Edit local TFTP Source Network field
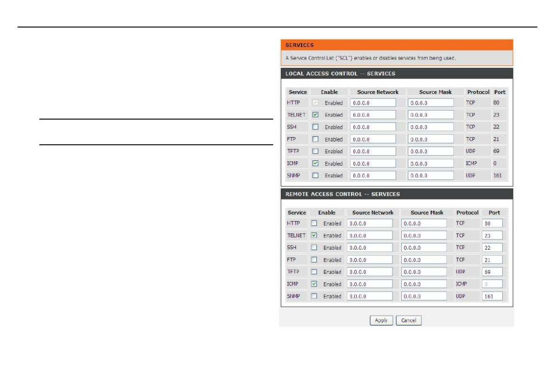 click(x=373, y=151)
